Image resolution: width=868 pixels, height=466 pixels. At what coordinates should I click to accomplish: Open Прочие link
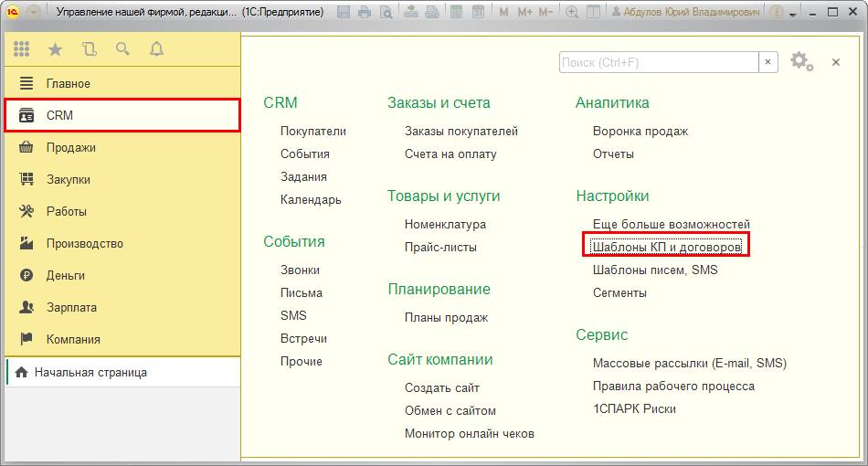point(302,362)
